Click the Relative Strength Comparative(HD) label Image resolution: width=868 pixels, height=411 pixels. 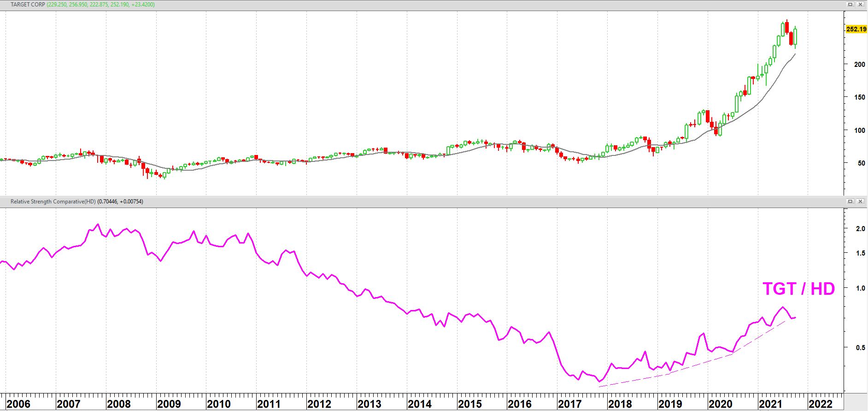pos(53,202)
